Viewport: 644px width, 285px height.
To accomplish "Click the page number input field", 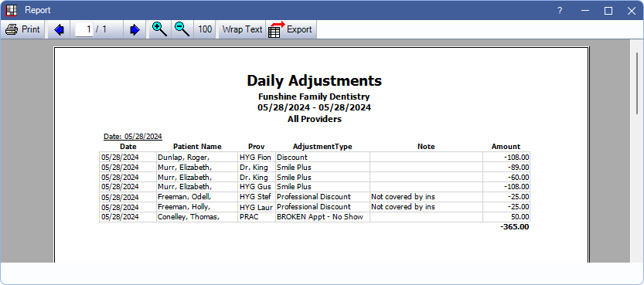I will 84,29.
